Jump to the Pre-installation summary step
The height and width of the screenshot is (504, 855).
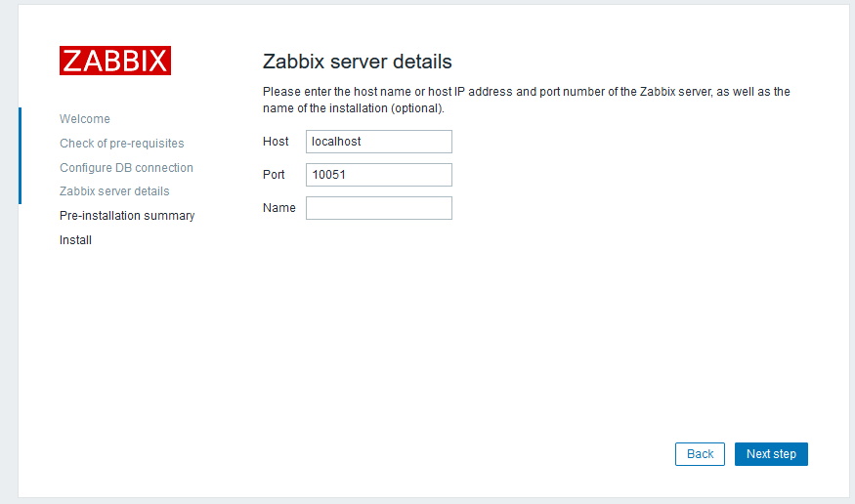click(127, 216)
